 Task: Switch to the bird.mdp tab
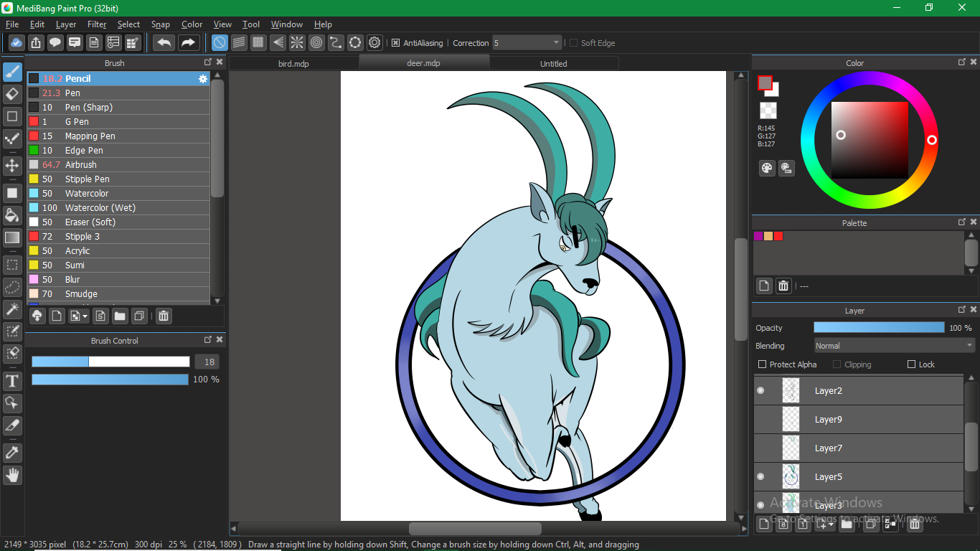(x=293, y=64)
